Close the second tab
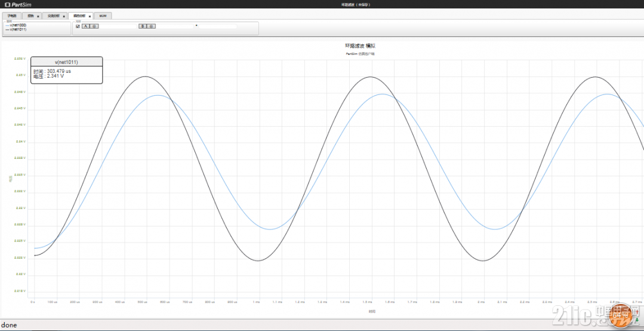The height and width of the screenshot is (331, 644). pyautogui.click(x=38, y=17)
